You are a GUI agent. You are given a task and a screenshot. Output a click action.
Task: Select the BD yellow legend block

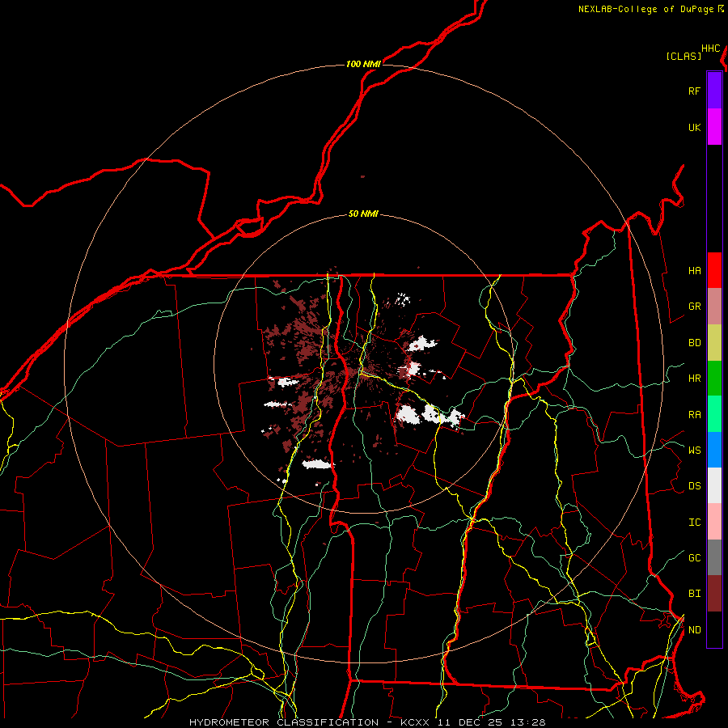pyautogui.click(x=714, y=342)
